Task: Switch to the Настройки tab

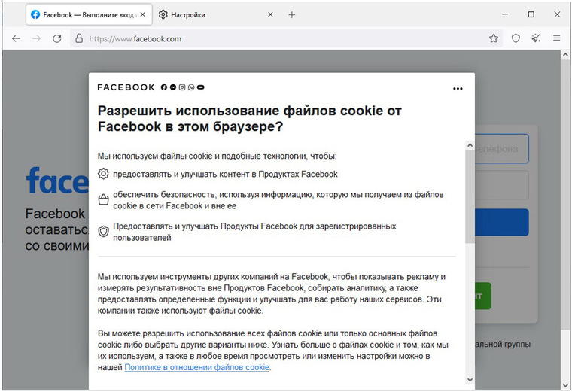Action: (188, 15)
